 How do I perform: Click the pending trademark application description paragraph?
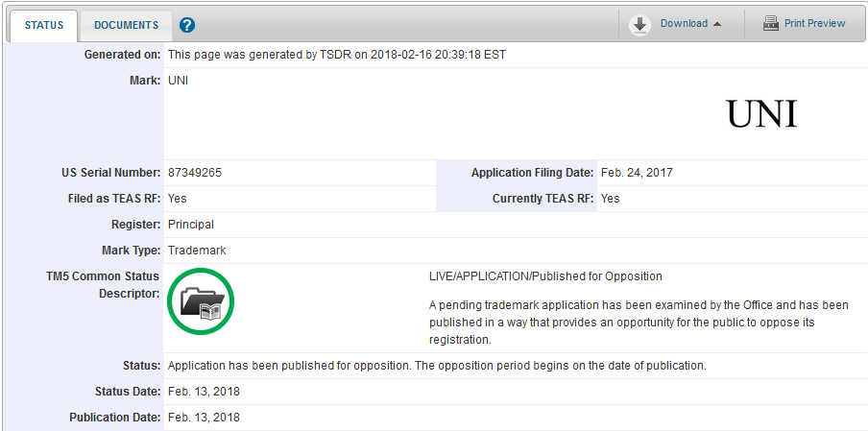click(639, 323)
